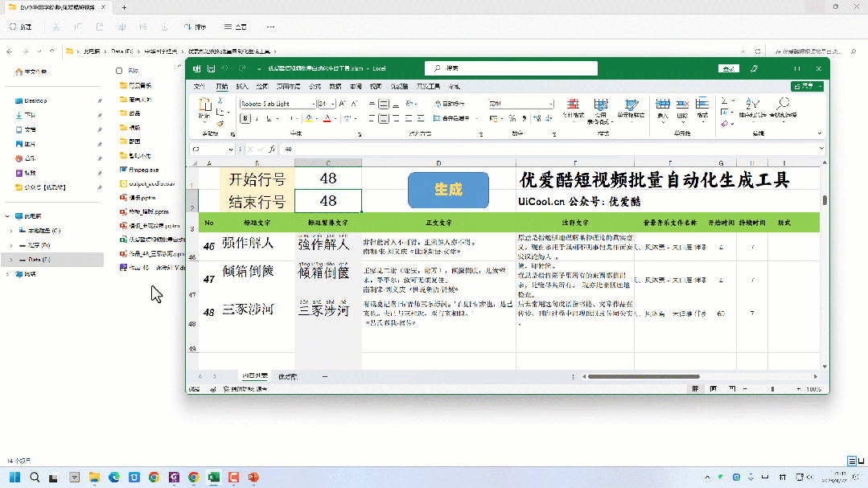This screenshot has height=488, width=868.
Task: Open the Insert tab in Excel
Action: tap(242, 86)
